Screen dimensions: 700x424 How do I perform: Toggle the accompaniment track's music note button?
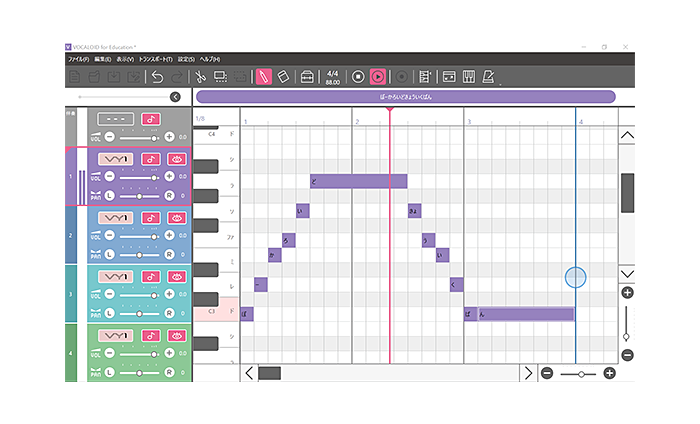point(151,119)
